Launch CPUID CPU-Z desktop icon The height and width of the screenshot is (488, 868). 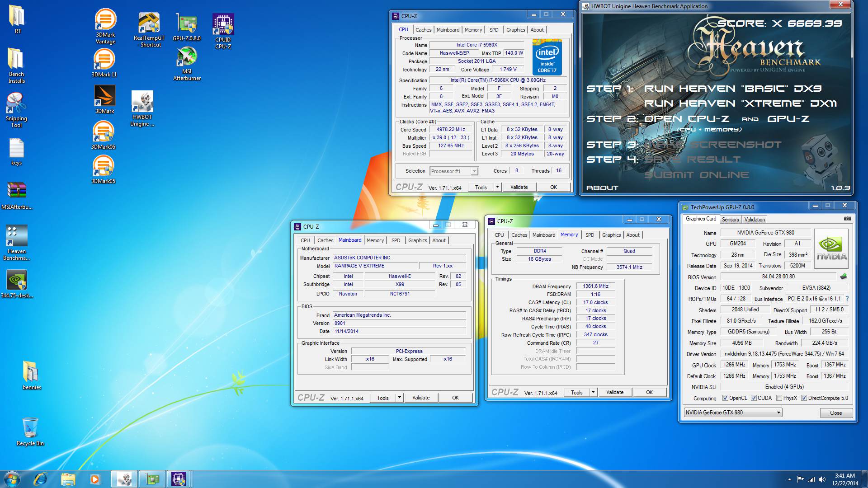(223, 31)
